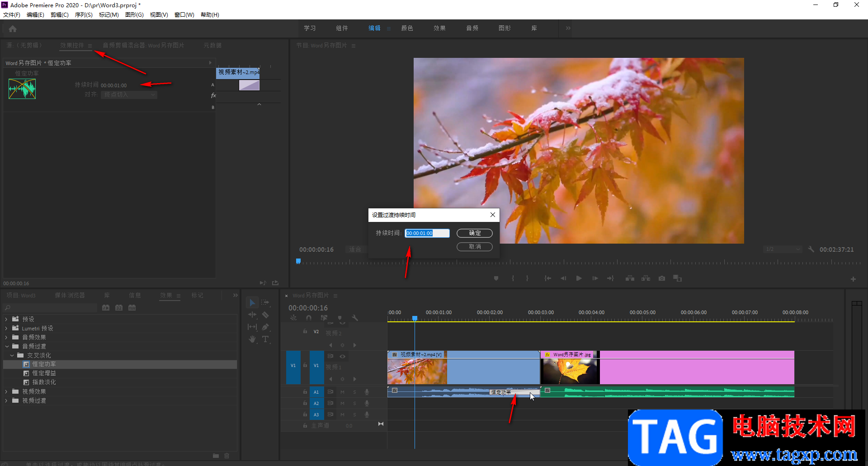Toggle lock on V1 track
This screenshot has height=466, width=868.
pos(305,365)
